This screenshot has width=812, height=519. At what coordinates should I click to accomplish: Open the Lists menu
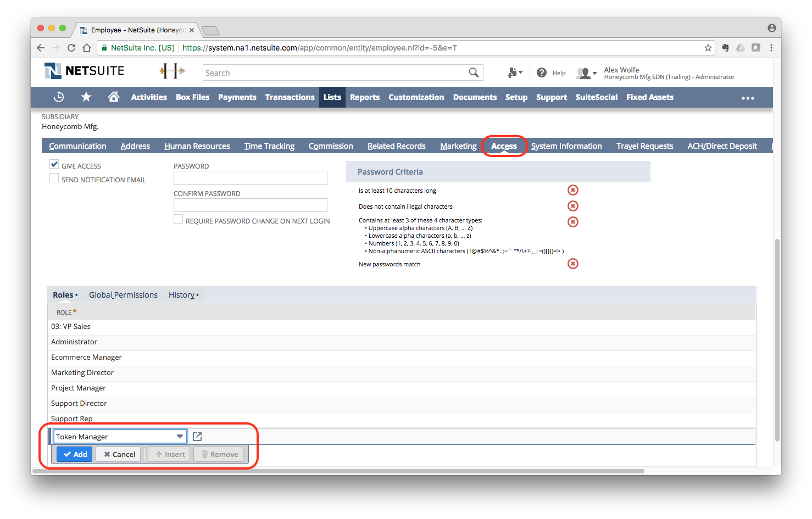click(332, 97)
